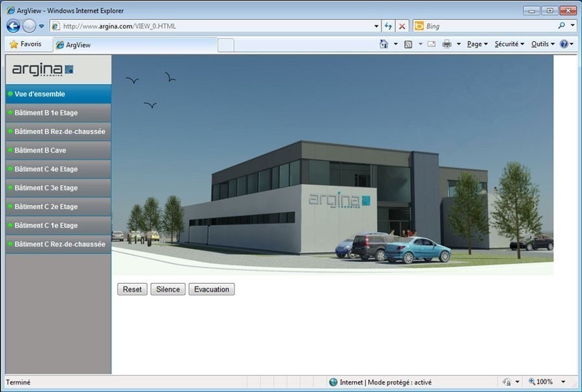Screen dimensions: 582x392
Task: Open the Favoris star button
Action: pyautogui.click(x=25, y=44)
